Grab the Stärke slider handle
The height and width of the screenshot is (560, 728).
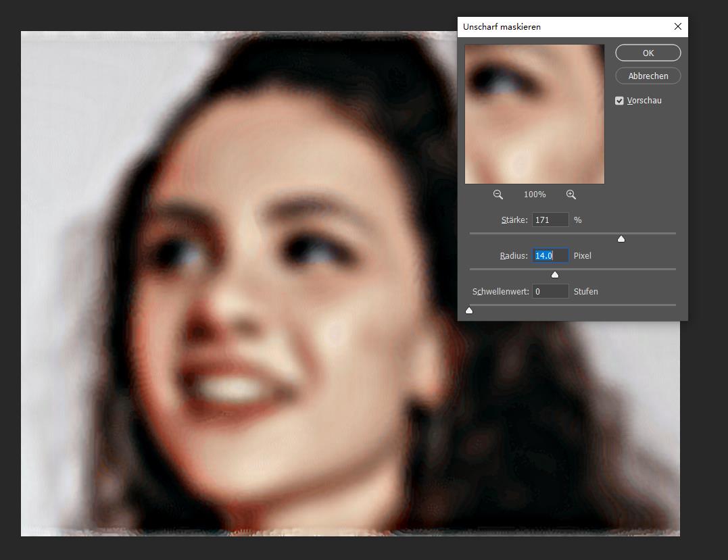pyautogui.click(x=621, y=238)
